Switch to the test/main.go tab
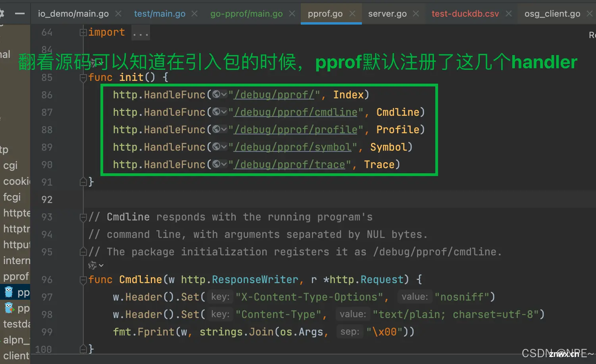The height and width of the screenshot is (364, 596). tap(160, 14)
